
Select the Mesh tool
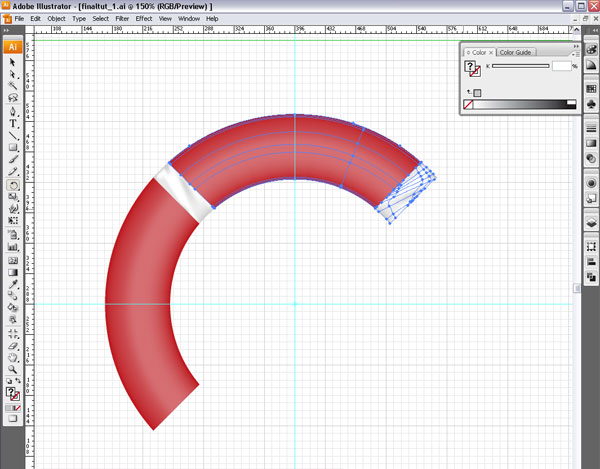pyautogui.click(x=13, y=261)
